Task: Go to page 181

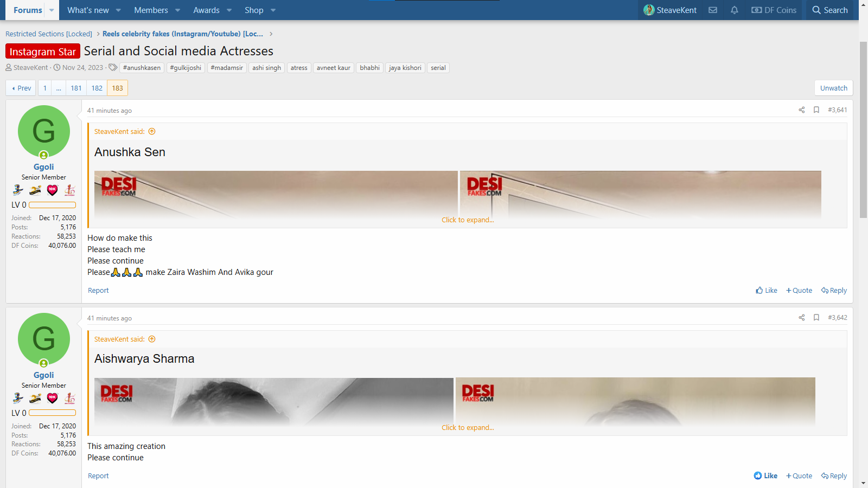Action: point(76,88)
